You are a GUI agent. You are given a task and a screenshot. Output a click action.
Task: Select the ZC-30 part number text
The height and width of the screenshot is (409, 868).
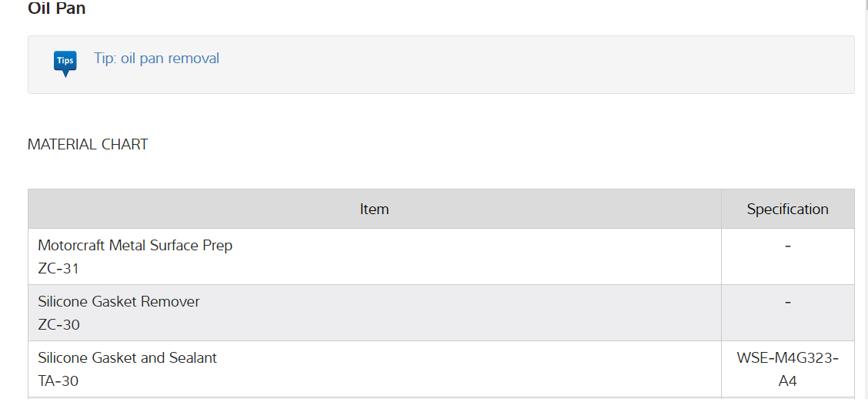58,325
